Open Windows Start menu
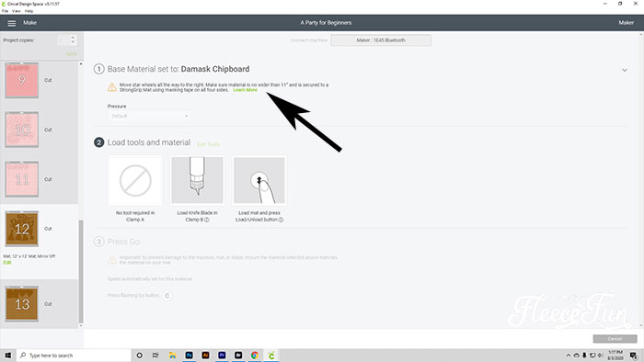 7,356
